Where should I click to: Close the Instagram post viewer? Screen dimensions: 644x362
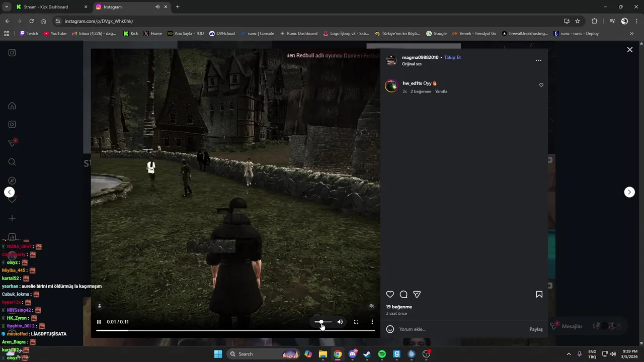(629, 49)
